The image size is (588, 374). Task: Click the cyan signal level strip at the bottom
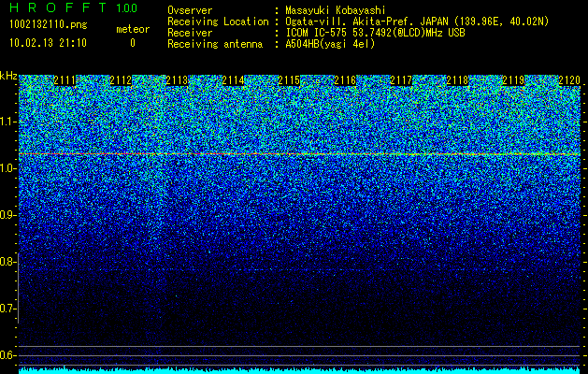point(299,370)
